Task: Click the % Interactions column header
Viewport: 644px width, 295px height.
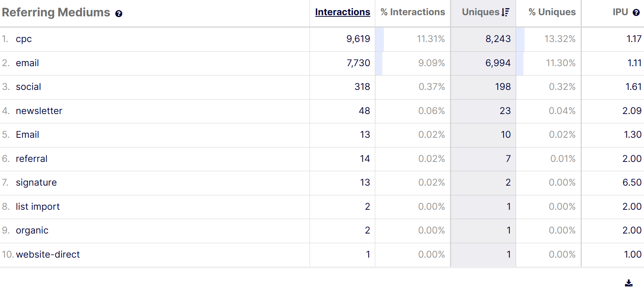Action: point(413,12)
